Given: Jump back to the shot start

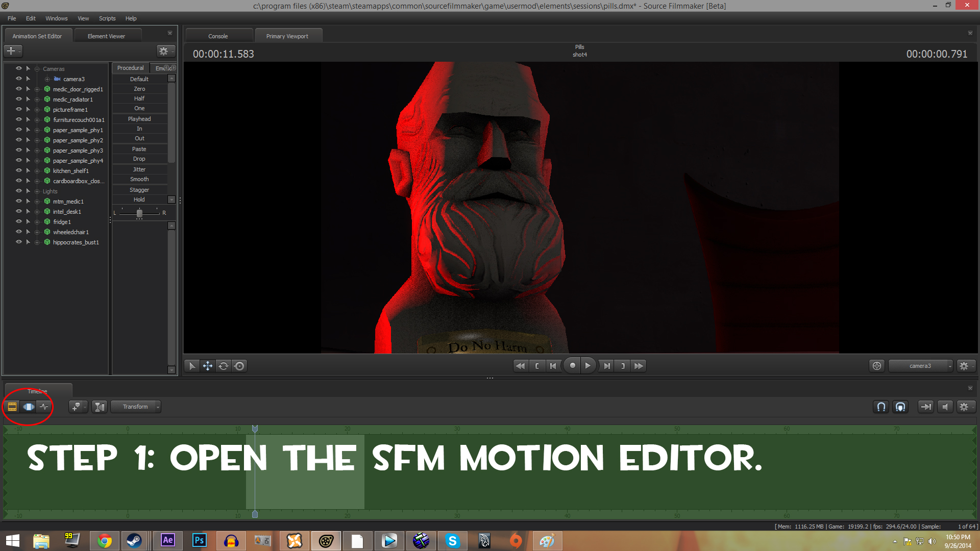Looking at the screenshot, I should (x=537, y=366).
